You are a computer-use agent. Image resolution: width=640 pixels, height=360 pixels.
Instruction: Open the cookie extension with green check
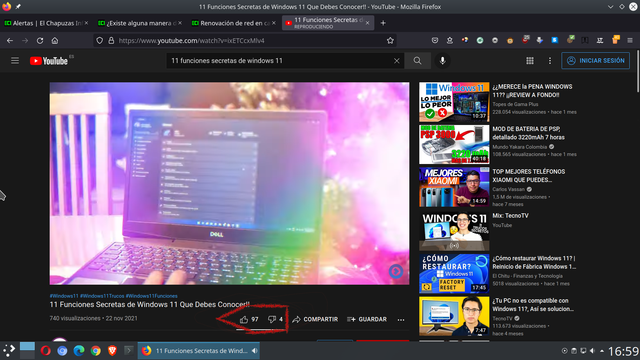[x=570, y=40]
